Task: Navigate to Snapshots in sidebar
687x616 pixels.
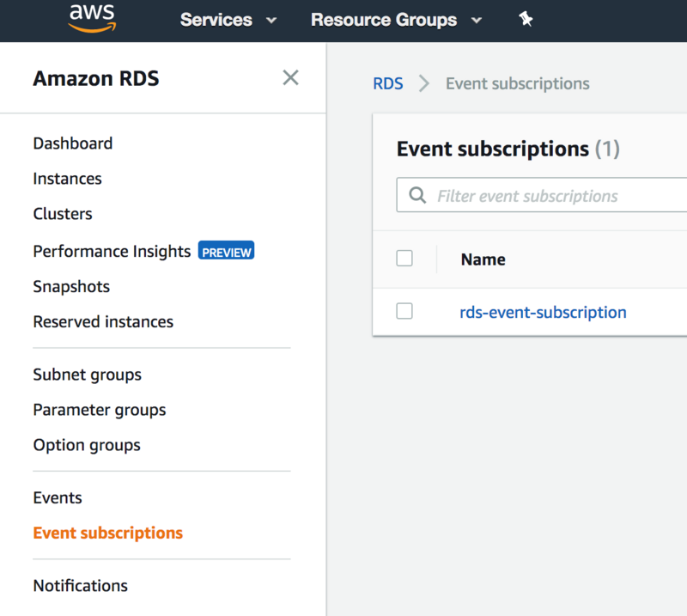Action: click(x=71, y=287)
